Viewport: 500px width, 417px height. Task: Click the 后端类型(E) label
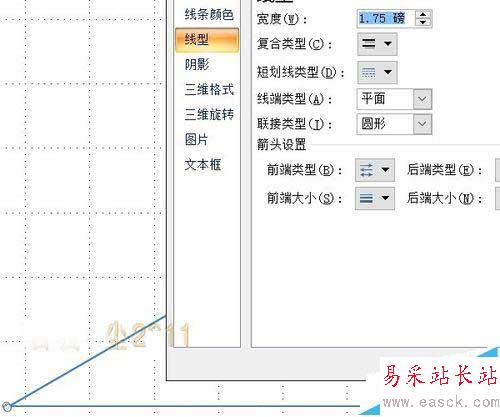444,170
